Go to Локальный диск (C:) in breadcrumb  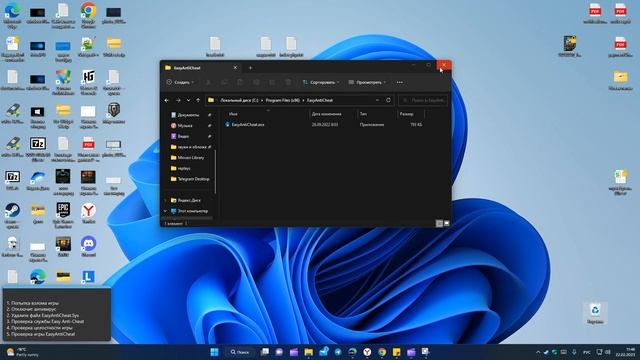(x=239, y=100)
